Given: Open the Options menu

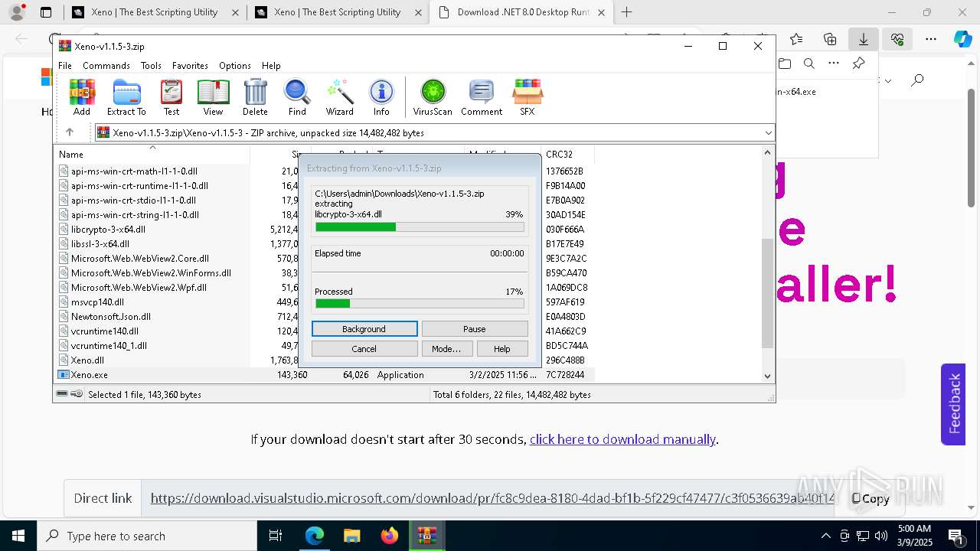Looking at the screenshot, I should point(235,66).
